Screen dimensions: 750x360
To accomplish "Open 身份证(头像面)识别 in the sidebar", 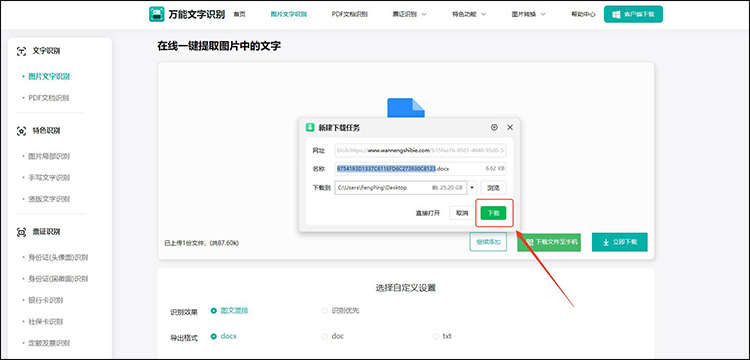I will (x=58, y=258).
